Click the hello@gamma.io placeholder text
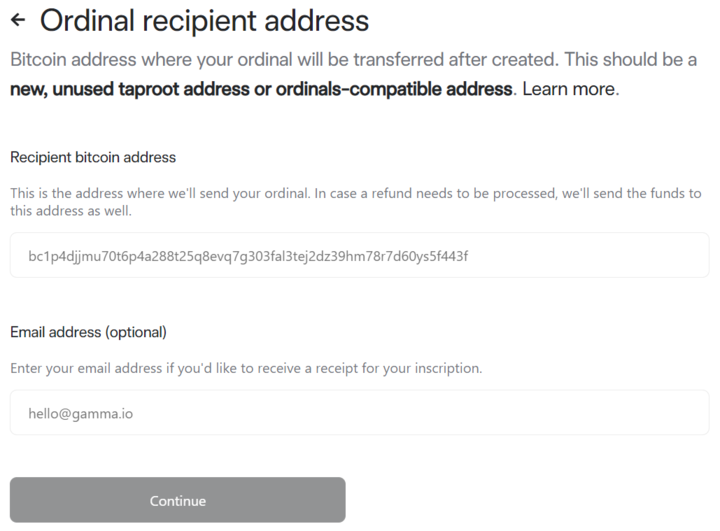The width and height of the screenshot is (720, 531). 80,412
